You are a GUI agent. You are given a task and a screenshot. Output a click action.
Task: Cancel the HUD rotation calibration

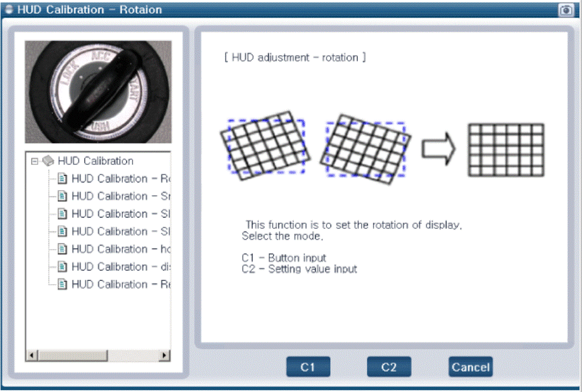click(471, 367)
